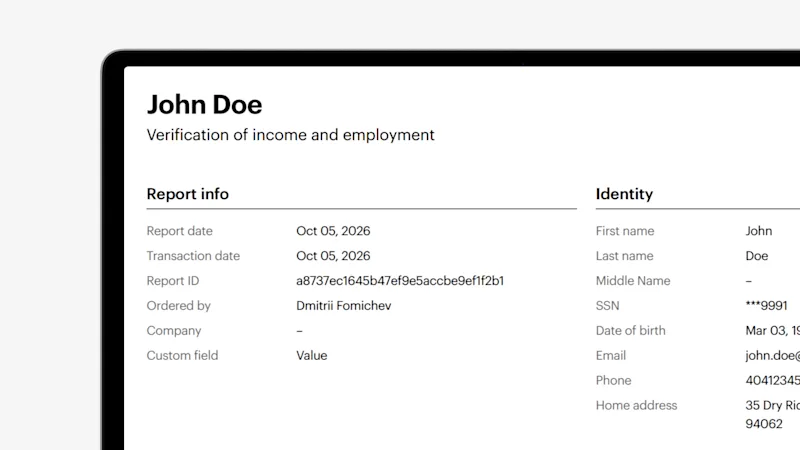This screenshot has width=800, height=450.
Task: Select the Date of birth value starting Mar 03
Action: point(772,331)
